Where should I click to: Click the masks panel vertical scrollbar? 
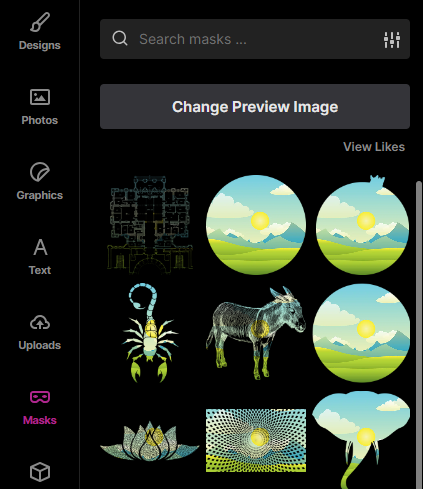(418, 335)
